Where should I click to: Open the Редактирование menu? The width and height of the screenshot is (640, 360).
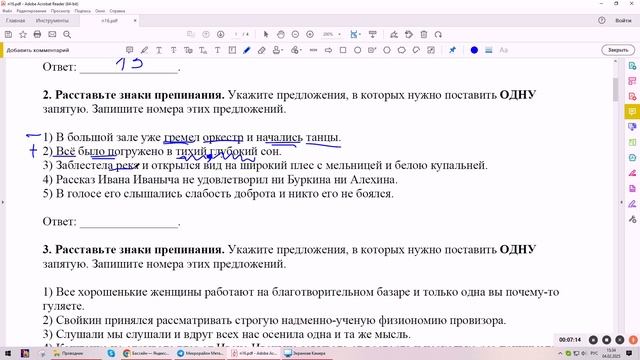[31, 11]
